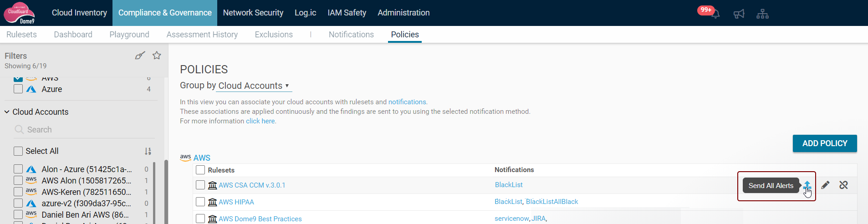Open BlackList notification for AWS CSA CCM

[x=509, y=185]
